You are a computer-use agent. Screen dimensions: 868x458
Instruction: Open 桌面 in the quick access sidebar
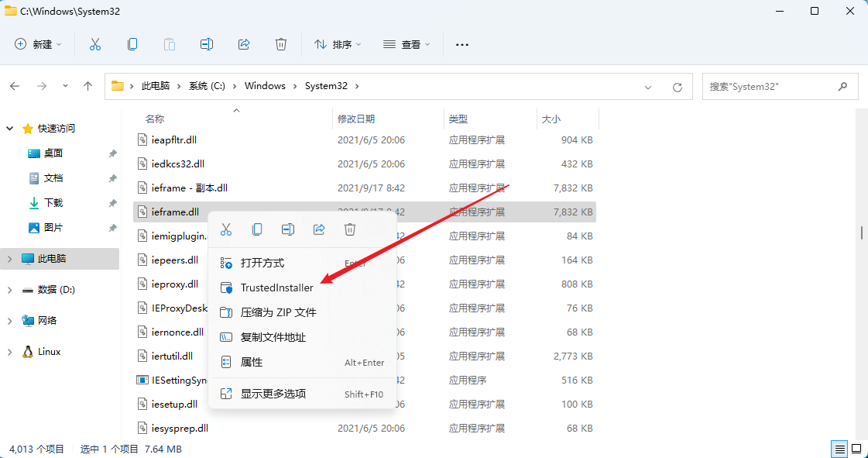53,153
